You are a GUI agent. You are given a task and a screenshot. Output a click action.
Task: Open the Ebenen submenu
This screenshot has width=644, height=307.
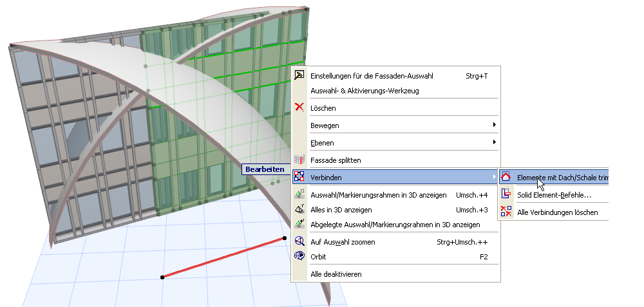point(395,142)
